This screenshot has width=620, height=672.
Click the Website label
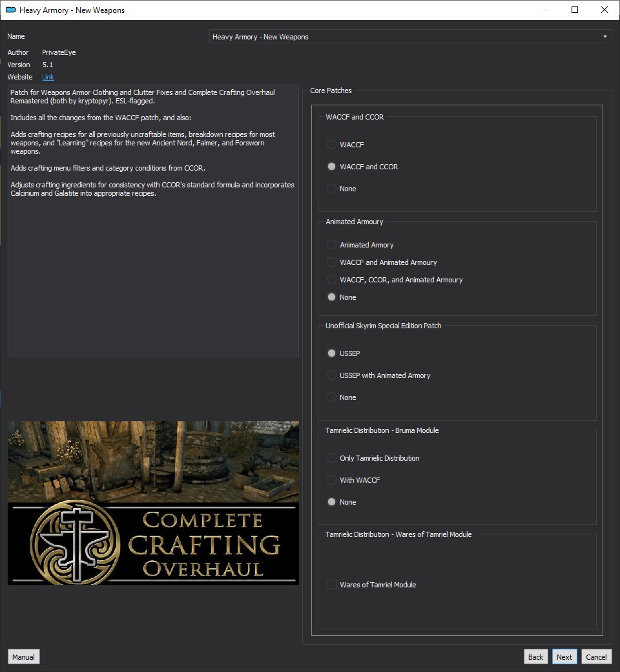pos(20,77)
